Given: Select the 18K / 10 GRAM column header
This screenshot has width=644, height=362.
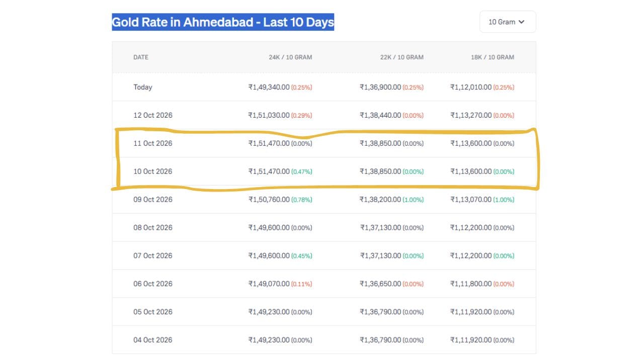Looking at the screenshot, I should coord(493,57).
